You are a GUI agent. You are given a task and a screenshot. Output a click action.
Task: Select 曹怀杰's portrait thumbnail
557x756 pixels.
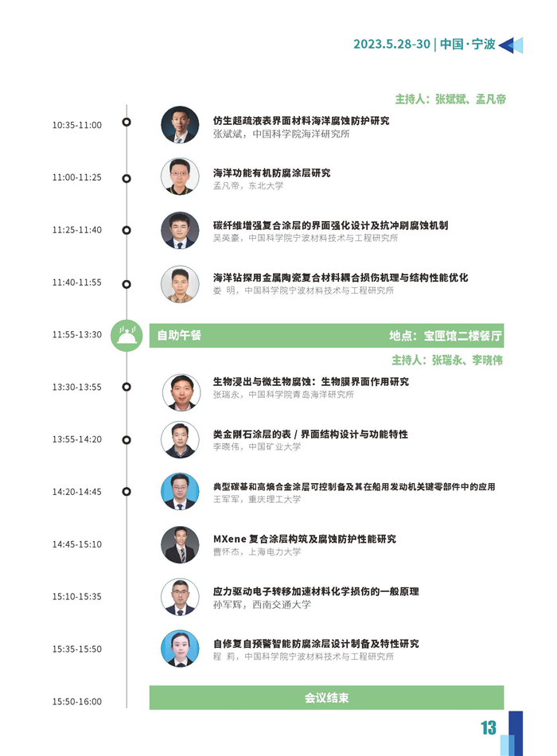point(180,544)
